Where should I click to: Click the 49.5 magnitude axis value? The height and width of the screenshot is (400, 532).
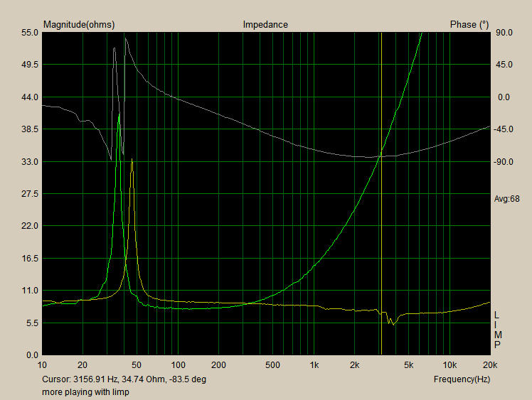[x=30, y=65]
